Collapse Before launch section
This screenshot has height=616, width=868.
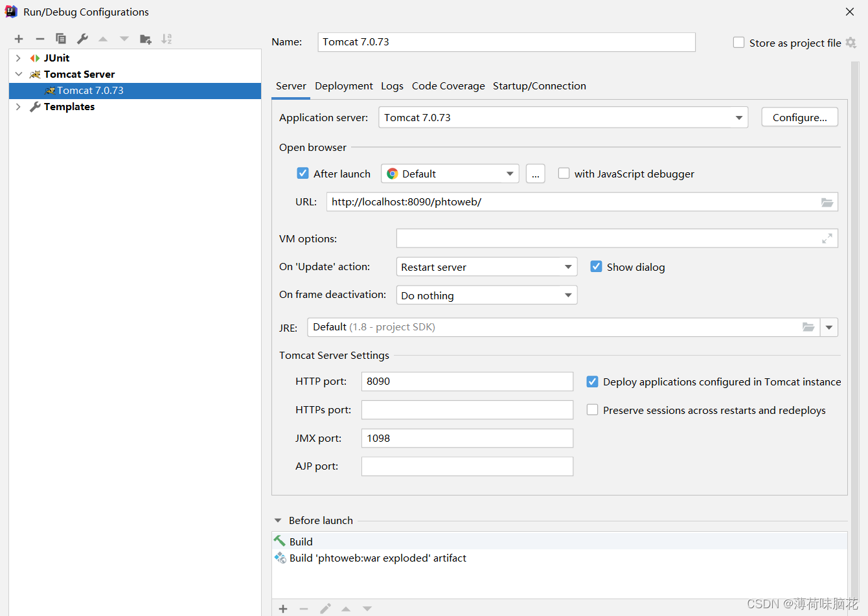(x=278, y=520)
